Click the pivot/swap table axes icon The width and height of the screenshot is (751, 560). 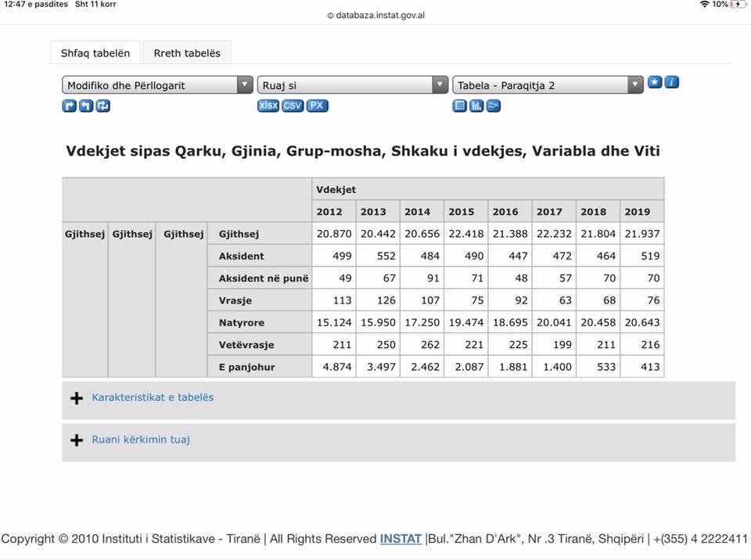[x=103, y=106]
